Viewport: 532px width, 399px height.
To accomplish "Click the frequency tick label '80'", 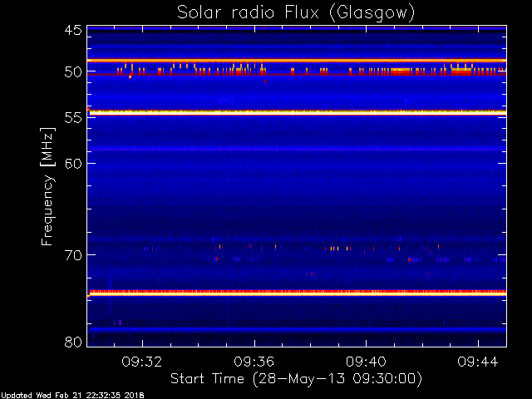I will pyautogui.click(x=73, y=342).
